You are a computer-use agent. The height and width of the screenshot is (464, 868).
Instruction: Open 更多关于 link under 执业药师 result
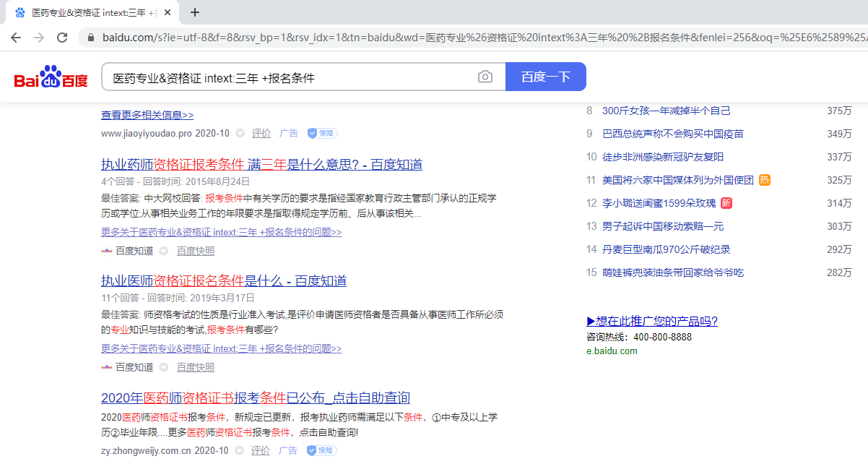(221, 232)
